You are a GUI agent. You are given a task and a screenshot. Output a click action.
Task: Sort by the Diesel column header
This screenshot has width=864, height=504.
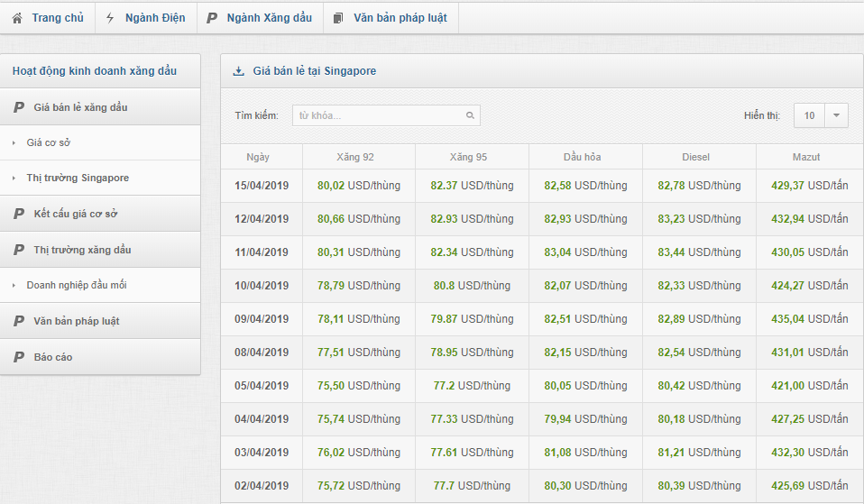[695, 158]
